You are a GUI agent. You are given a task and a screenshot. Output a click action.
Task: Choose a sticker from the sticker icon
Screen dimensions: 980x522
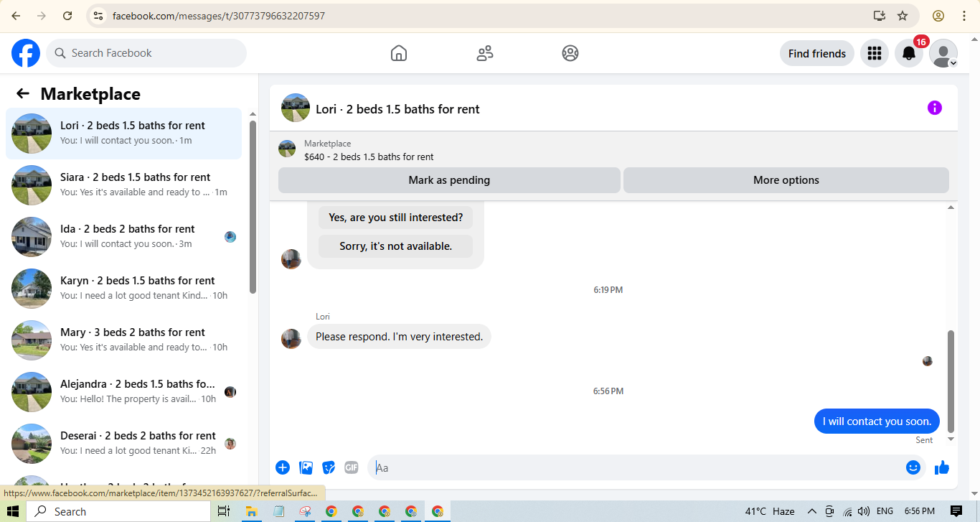tap(329, 467)
